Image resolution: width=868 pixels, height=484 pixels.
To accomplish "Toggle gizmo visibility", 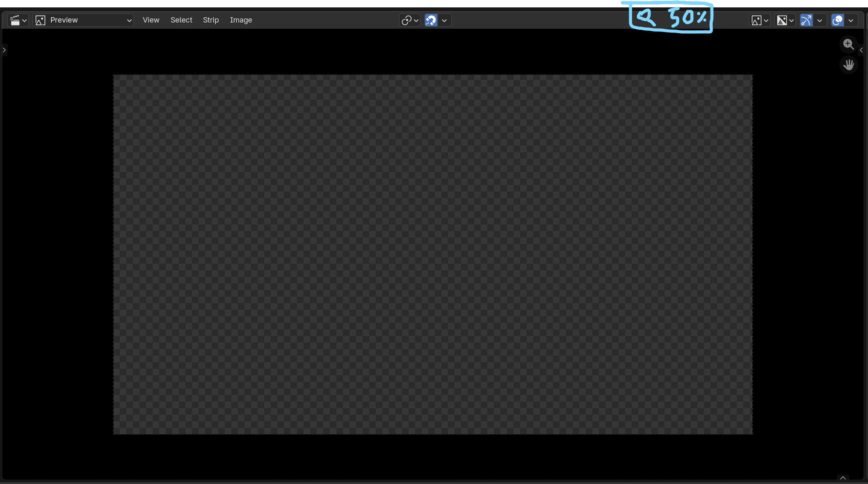I will pos(806,20).
